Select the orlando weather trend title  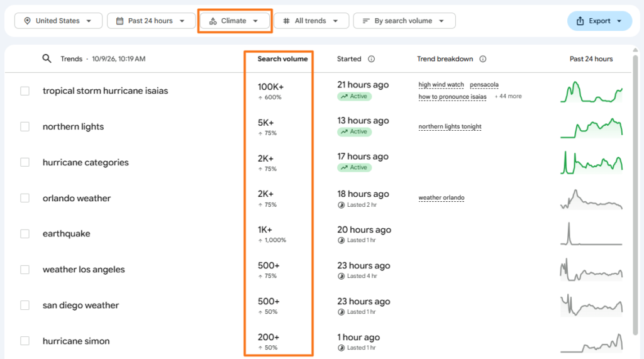(77, 198)
